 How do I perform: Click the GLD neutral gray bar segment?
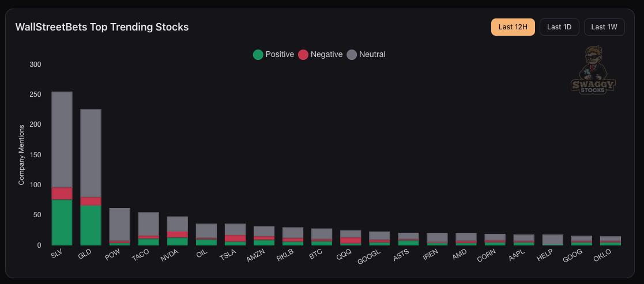click(91, 153)
